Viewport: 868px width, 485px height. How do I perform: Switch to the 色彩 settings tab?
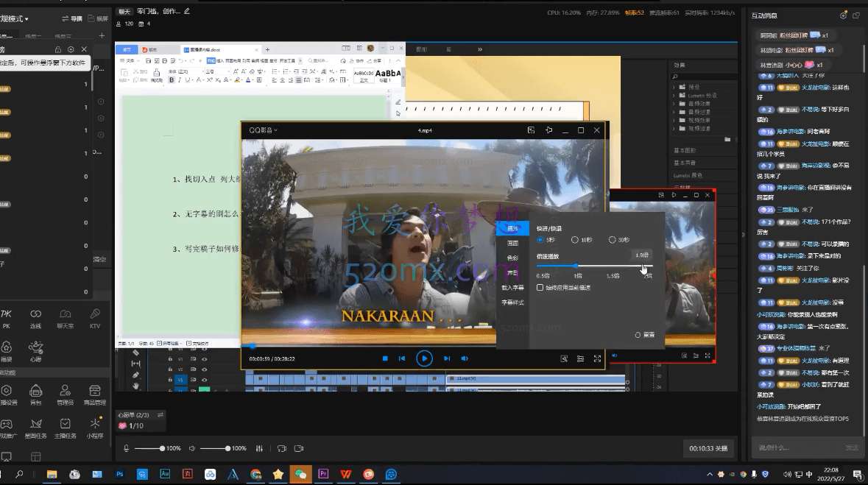click(512, 258)
